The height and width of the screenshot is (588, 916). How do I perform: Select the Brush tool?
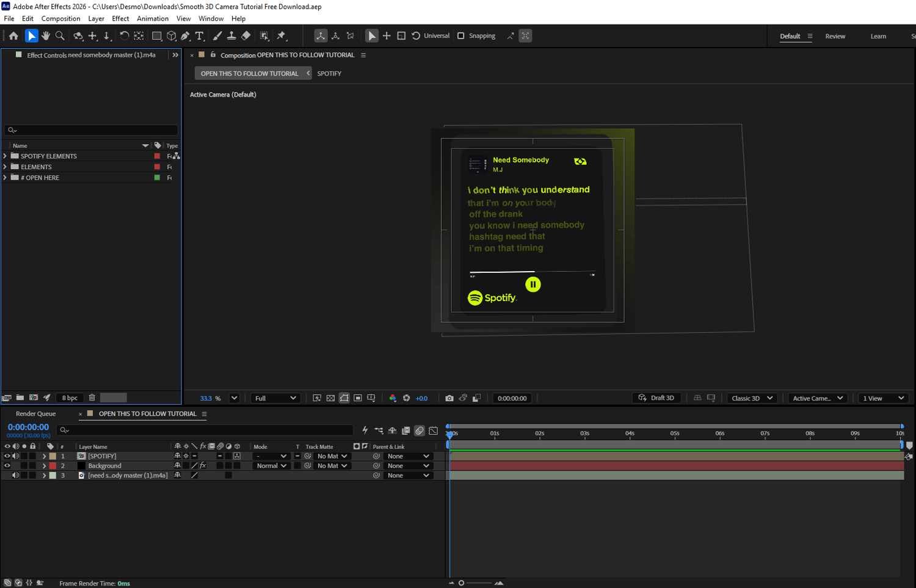click(217, 36)
